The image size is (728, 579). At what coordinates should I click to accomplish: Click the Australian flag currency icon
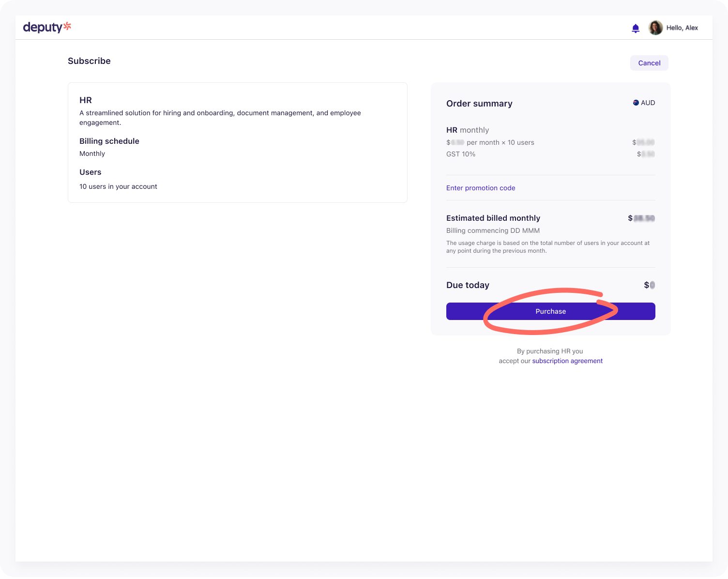636,103
